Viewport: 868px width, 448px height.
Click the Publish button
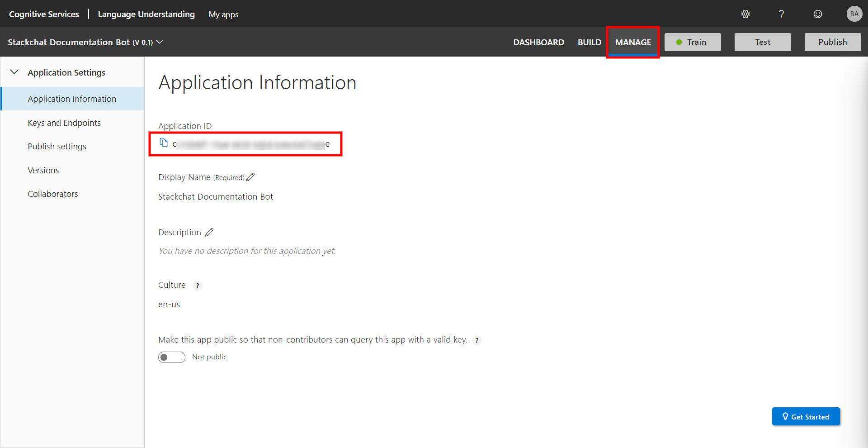point(833,42)
